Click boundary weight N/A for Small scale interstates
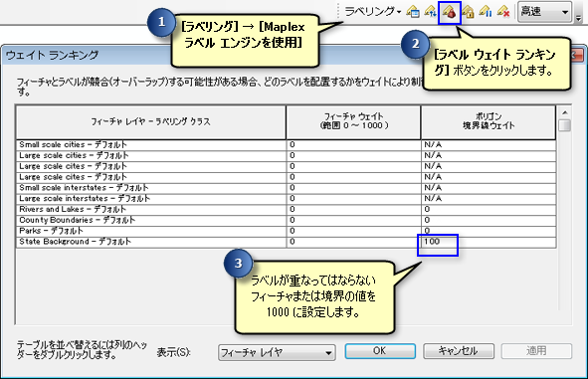 [x=489, y=188]
